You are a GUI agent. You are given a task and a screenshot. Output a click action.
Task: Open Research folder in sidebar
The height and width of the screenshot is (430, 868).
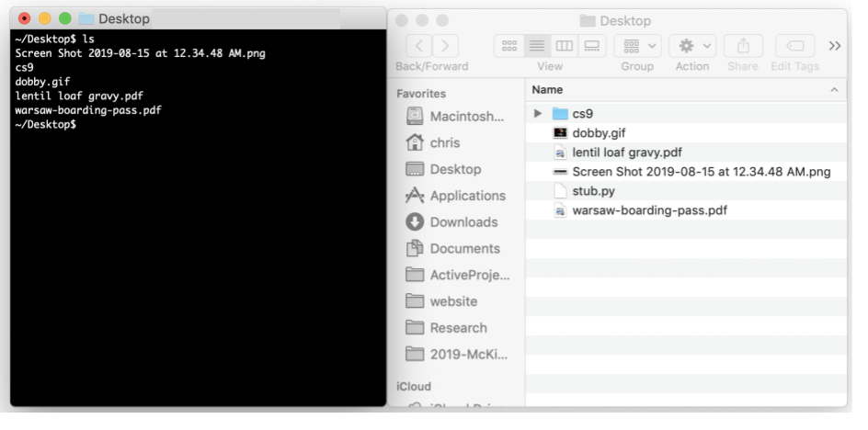tap(446, 328)
